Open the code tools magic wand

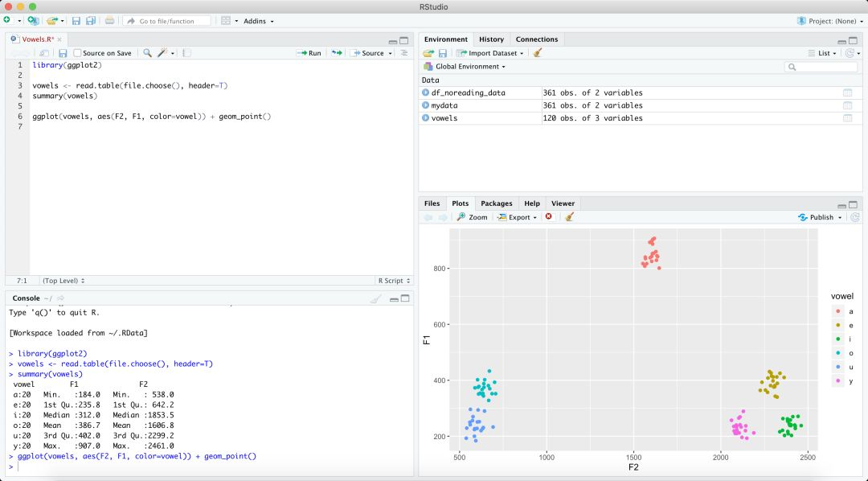pos(163,53)
